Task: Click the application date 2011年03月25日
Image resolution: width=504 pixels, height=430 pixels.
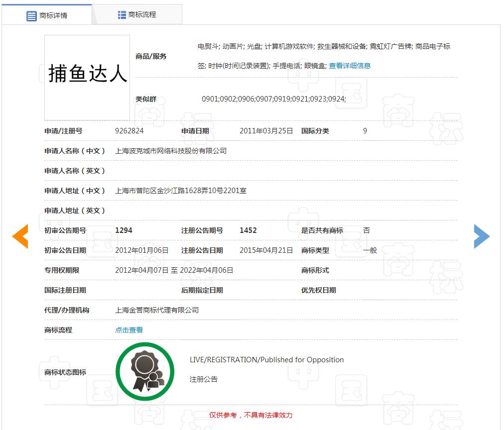Action: point(266,131)
